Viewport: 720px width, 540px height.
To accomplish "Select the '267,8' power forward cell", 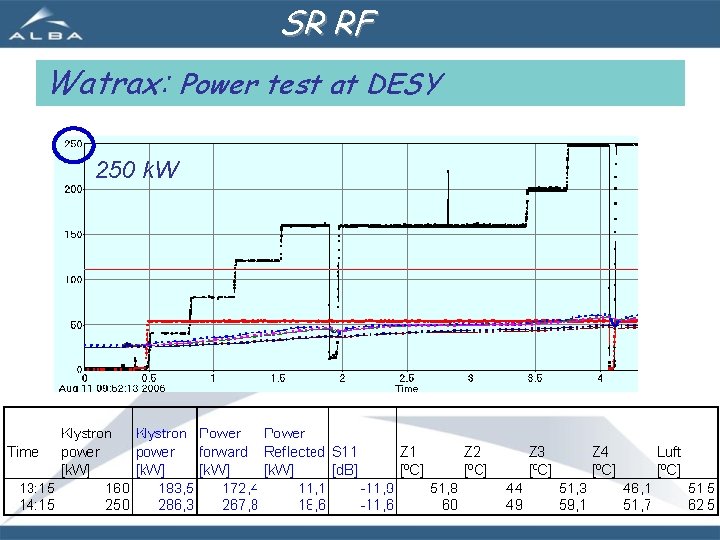I will pos(240,505).
